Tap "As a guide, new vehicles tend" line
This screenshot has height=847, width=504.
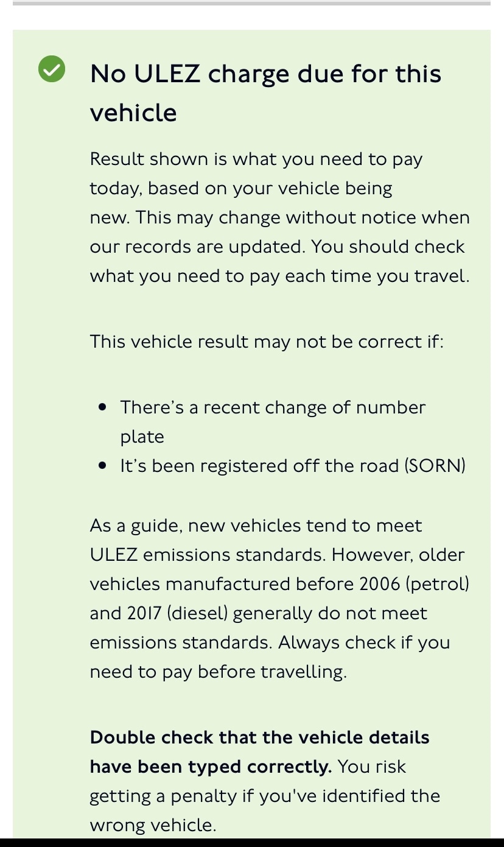pos(256,525)
